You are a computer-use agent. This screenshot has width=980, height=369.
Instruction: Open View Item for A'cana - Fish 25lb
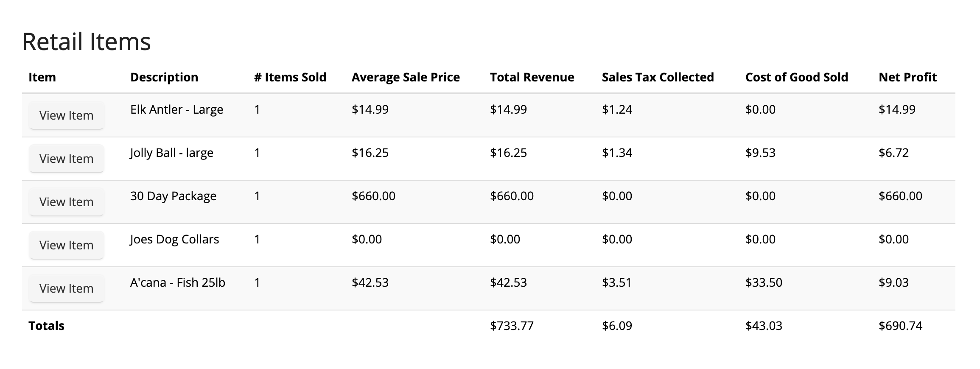66,288
